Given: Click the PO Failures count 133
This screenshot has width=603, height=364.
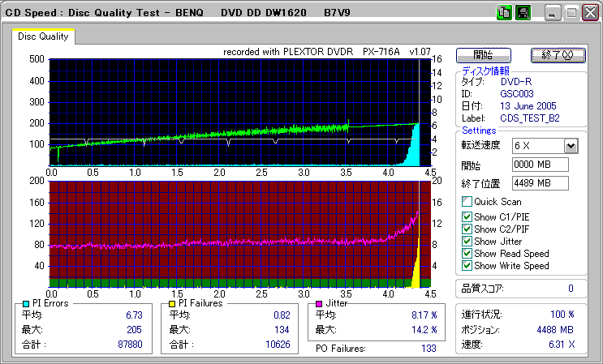Looking at the screenshot, I should coord(429,349).
